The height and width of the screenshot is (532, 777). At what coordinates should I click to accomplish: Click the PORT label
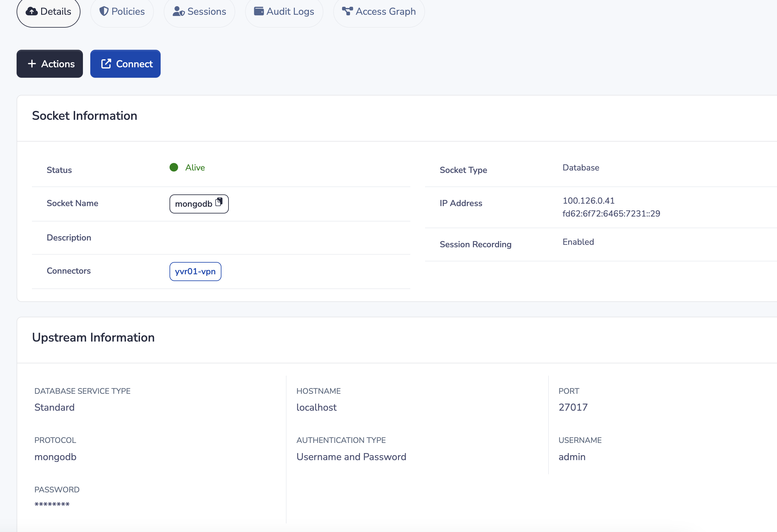click(569, 391)
